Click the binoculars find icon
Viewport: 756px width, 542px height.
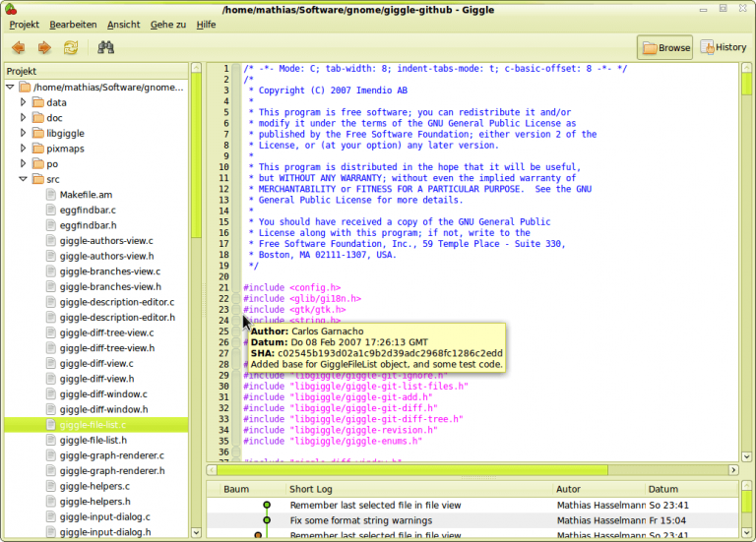105,47
